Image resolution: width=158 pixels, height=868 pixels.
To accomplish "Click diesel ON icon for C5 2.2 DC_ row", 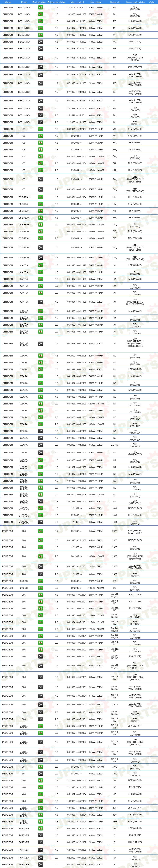I will (41, 189).
